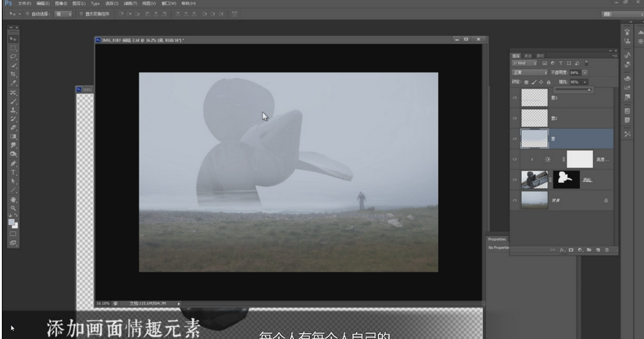The image size is (644, 339).
Task: Open the blend mode 正常 dropdown
Action: click(x=530, y=73)
